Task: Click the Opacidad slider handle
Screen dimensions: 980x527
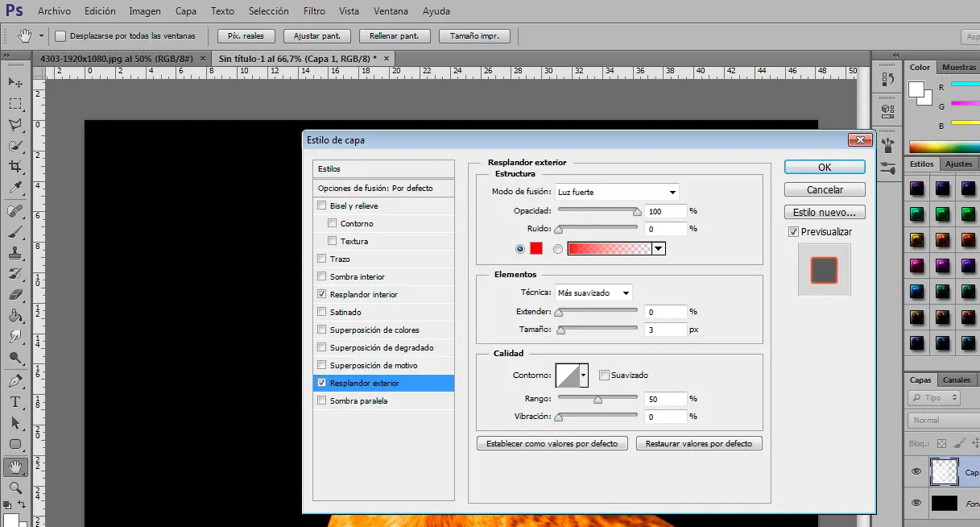Action: (637, 212)
